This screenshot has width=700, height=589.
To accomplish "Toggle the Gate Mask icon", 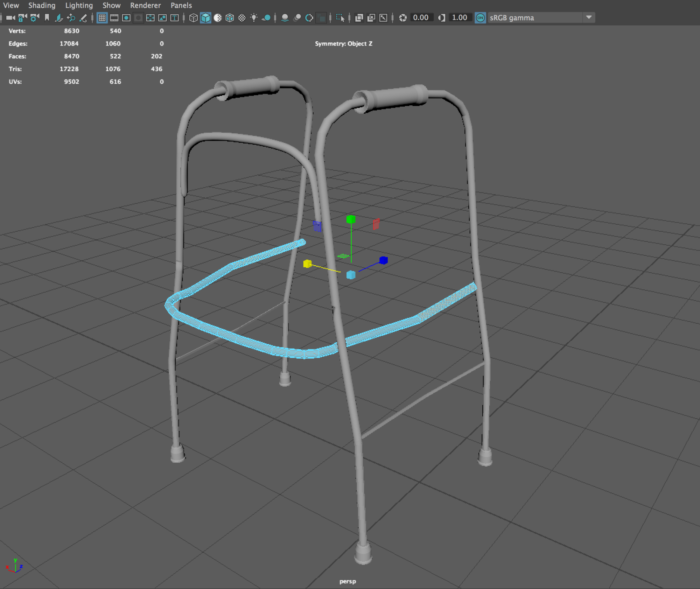I will [x=138, y=17].
